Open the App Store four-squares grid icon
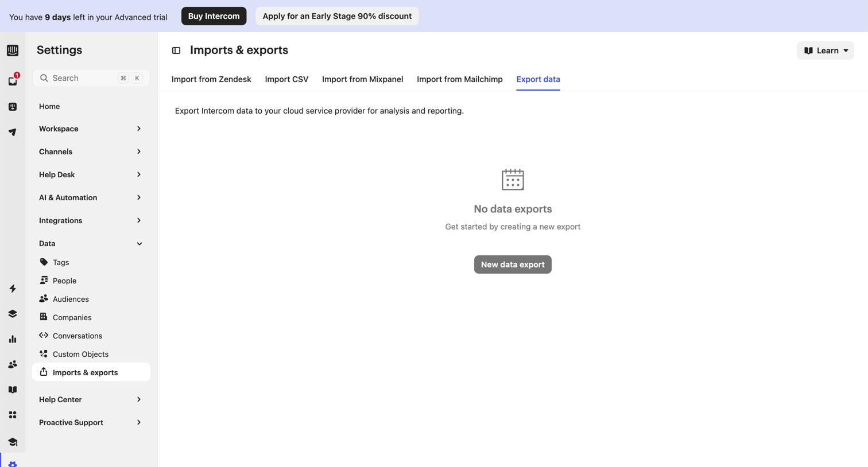 click(x=13, y=415)
